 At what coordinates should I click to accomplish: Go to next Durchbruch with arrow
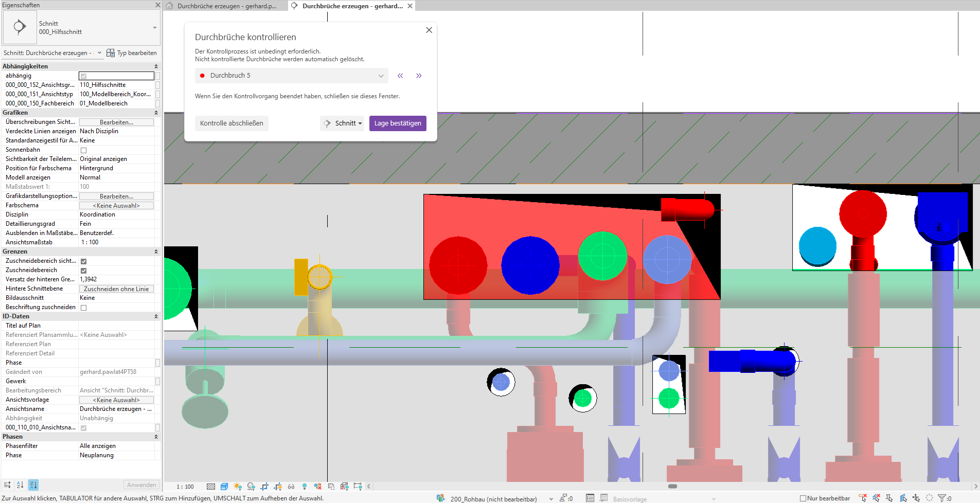tap(419, 76)
